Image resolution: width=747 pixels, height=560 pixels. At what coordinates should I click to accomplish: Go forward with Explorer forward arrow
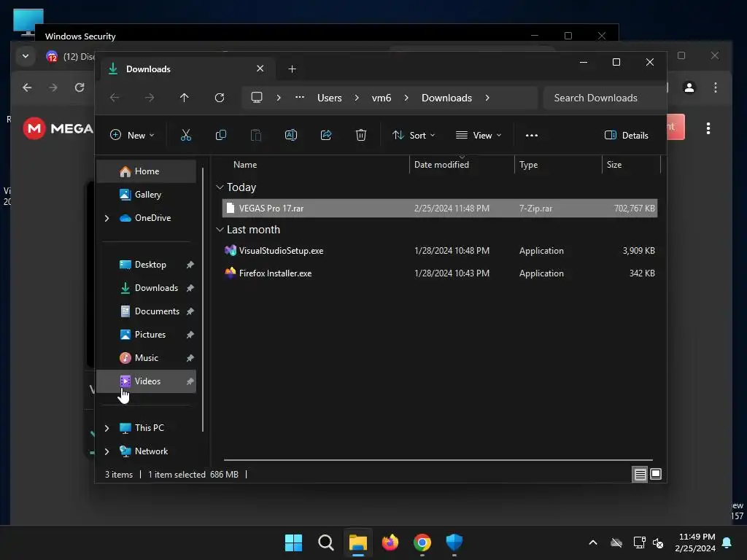(x=150, y=98)
